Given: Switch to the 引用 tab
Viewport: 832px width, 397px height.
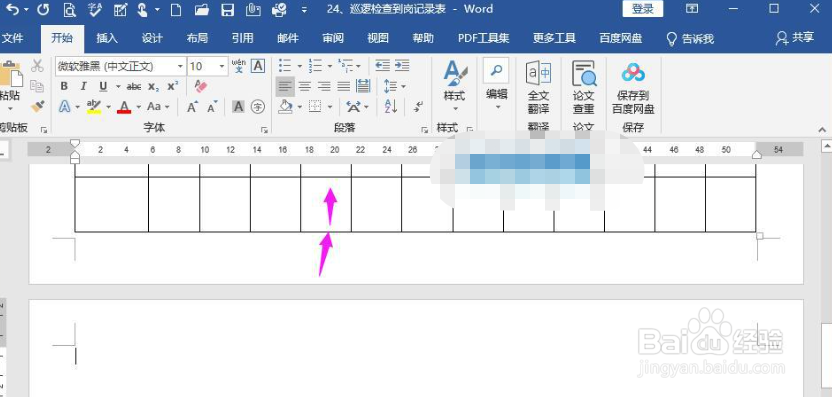Looking at the screenshot, I should (x=242, y=38).
